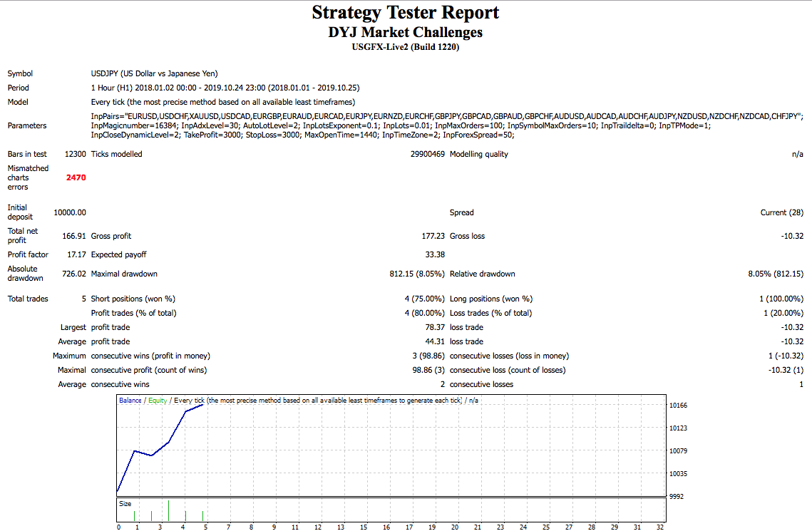Image resolution: width=812 pixels, height=531 pixels.
Task: Click the relative drawdown value '8.05% (812.15)'
Action: 776,274
